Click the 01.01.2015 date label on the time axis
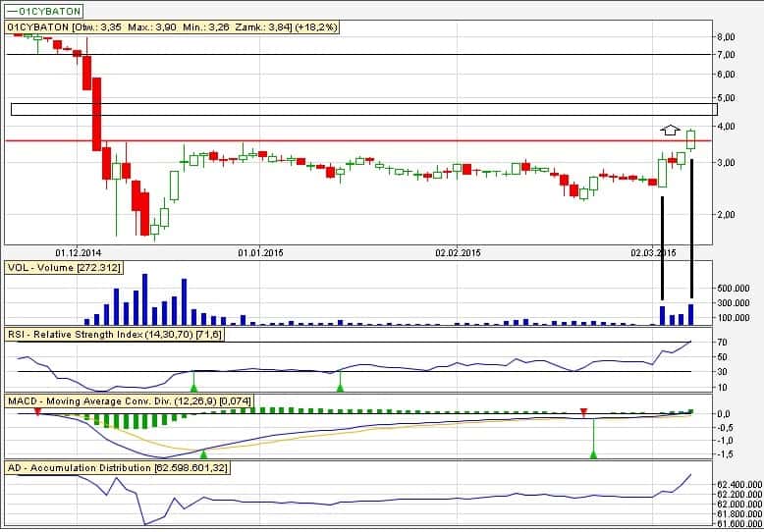 [258, 252]
